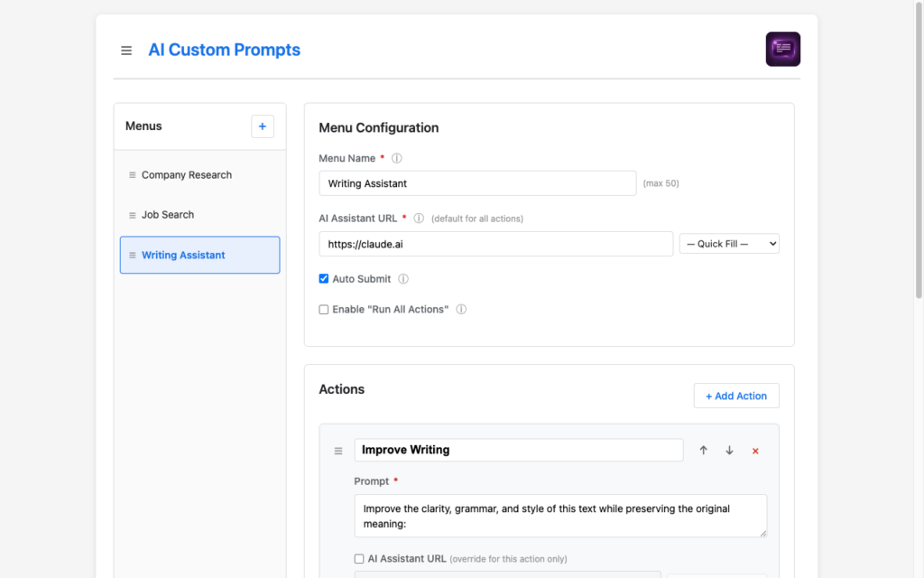Show info tooltip for Auto Submit
The height and width of the screenshot is (578, 924).
pyautogui.click(x=403, y=279)
